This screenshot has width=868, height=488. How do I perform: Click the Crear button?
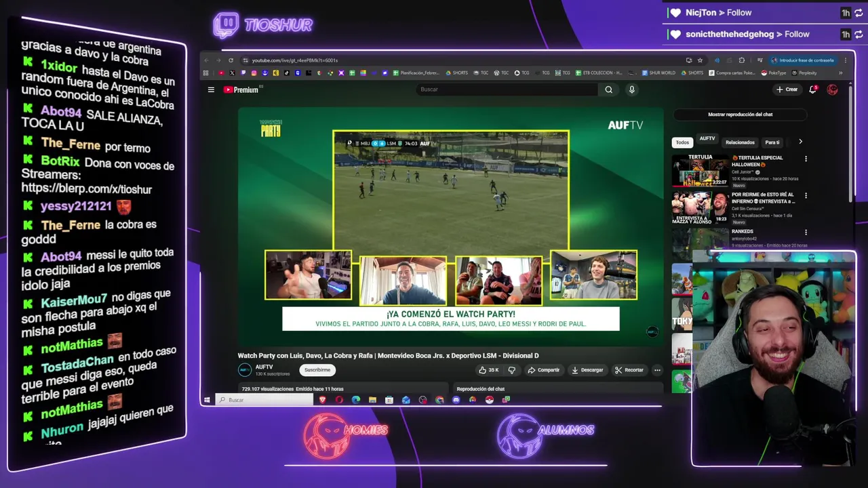tap(787, 89)
